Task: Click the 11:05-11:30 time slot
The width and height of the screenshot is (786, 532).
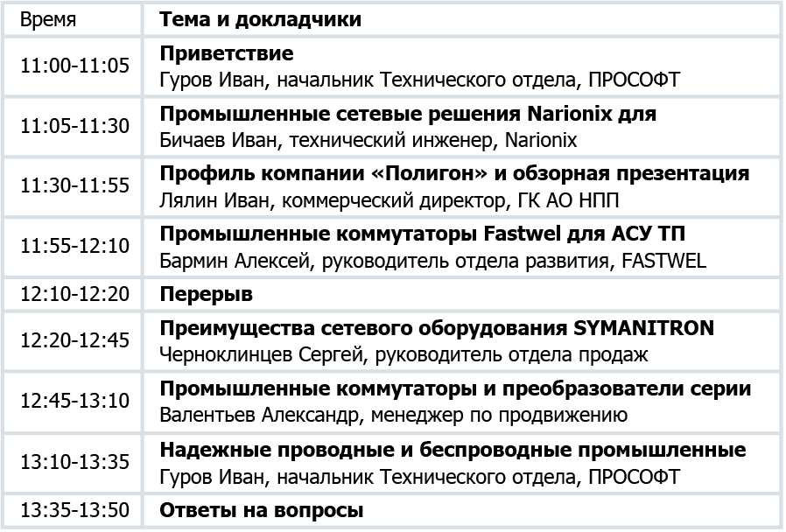Action: (x=74, y=126)
